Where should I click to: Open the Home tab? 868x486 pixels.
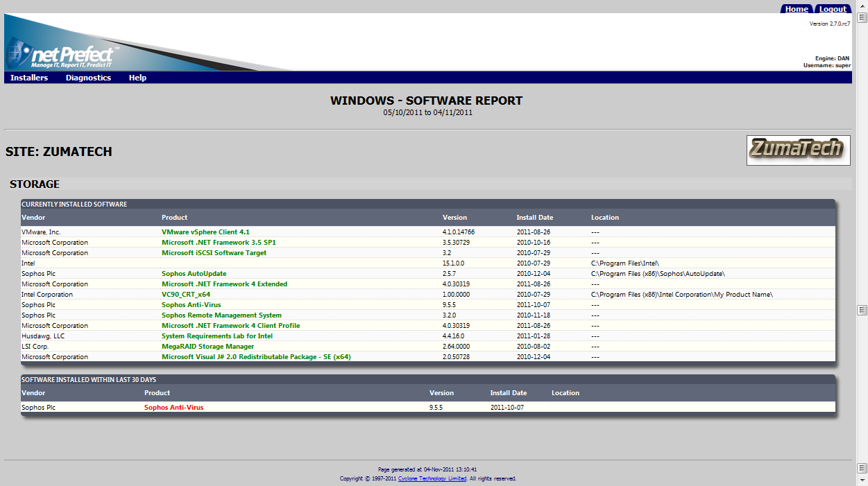pos(797,9)
